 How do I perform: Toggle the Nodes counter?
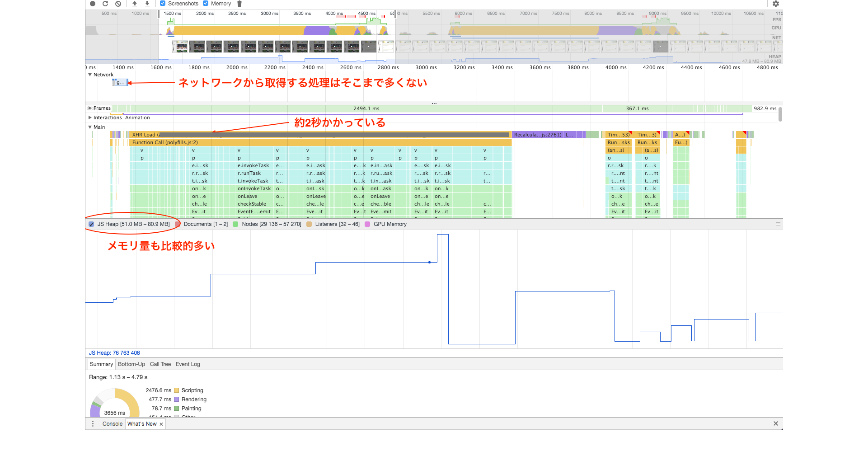pos(235,224)
